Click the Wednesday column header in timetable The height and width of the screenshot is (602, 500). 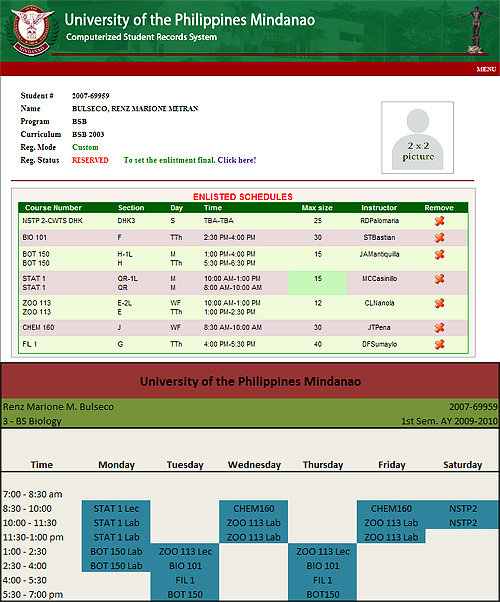tap(254, 465)
